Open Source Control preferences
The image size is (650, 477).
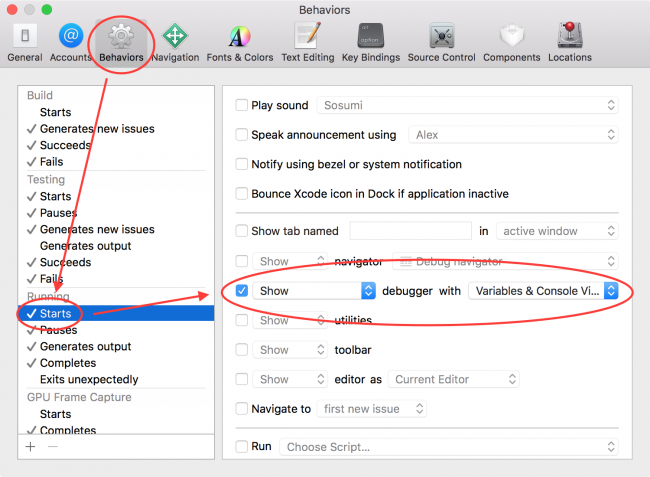click(x=441, y=41)
